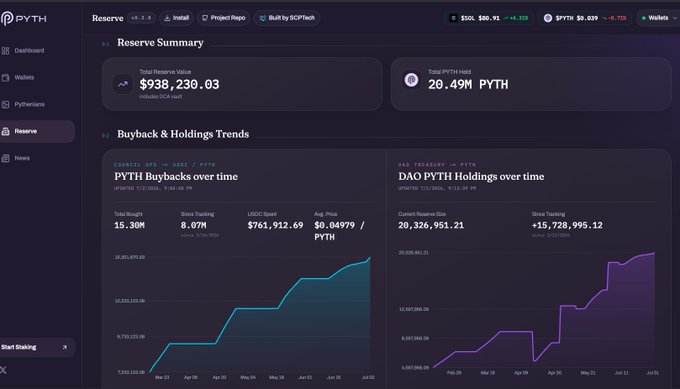Click the Total Reserve Value trend icon
This screenshot has width=680, height=389.
(123, 84)
